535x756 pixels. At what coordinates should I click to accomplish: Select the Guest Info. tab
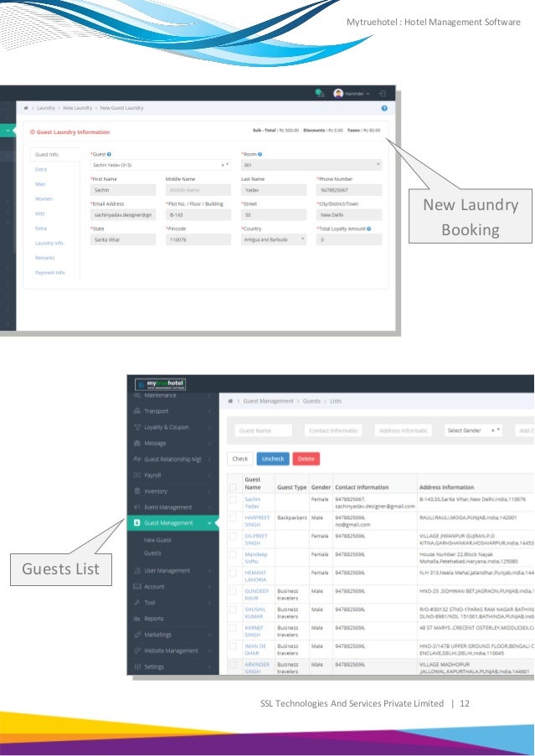47,155
